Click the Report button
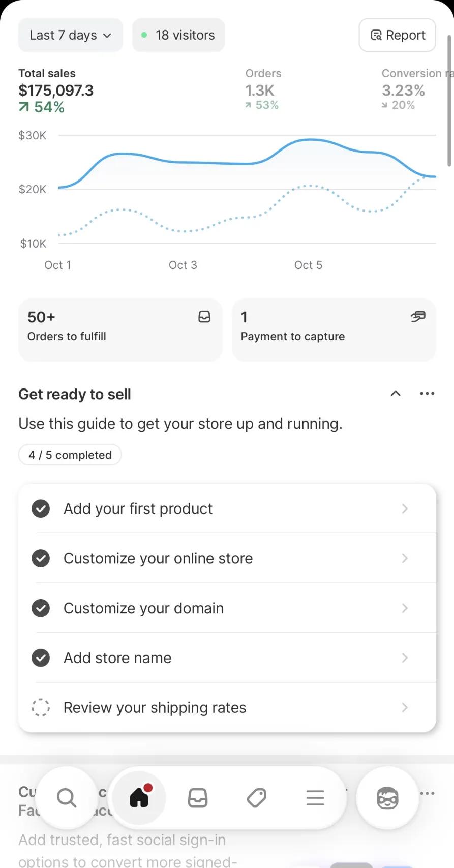The image size is (454, 868). click(398, 35)
